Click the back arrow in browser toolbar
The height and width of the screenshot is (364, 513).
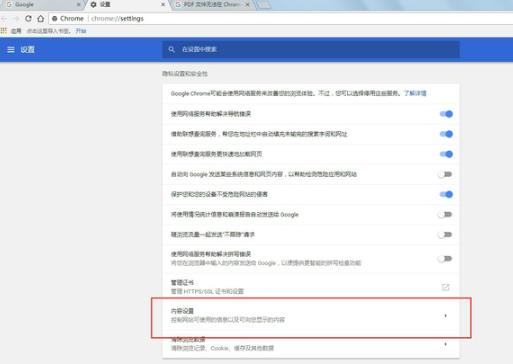[x=5, y=19]
